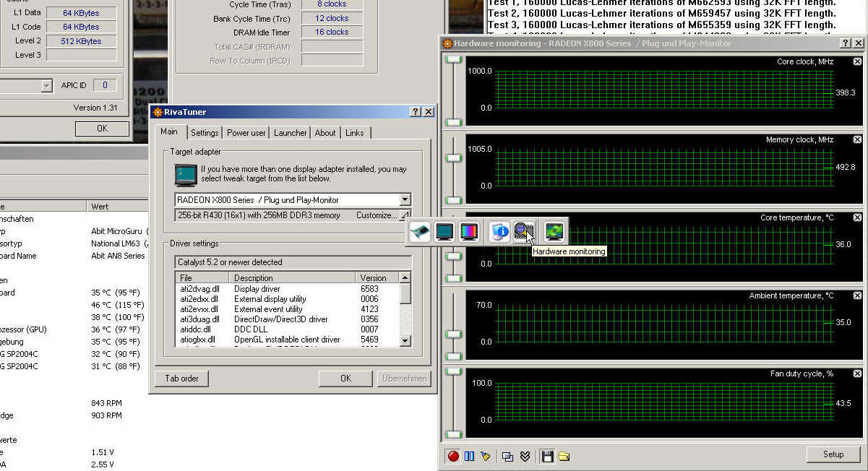Expand the Customize arrow next to adapter info
The height and width of the screenshot is (471, 868).
(405, 215)
